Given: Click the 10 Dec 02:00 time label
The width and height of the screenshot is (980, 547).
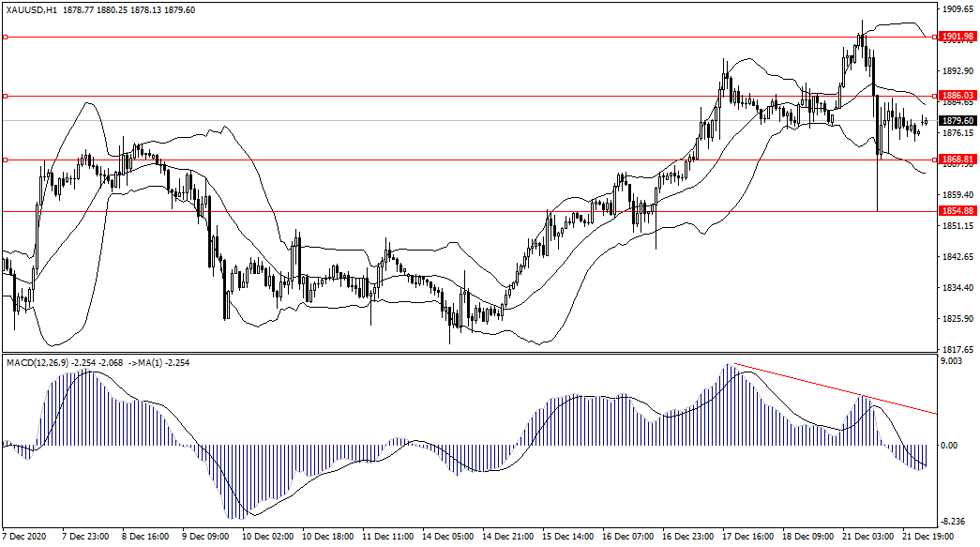Looking at the screenshot, I should pyautogui.click(x=268, y=537).
